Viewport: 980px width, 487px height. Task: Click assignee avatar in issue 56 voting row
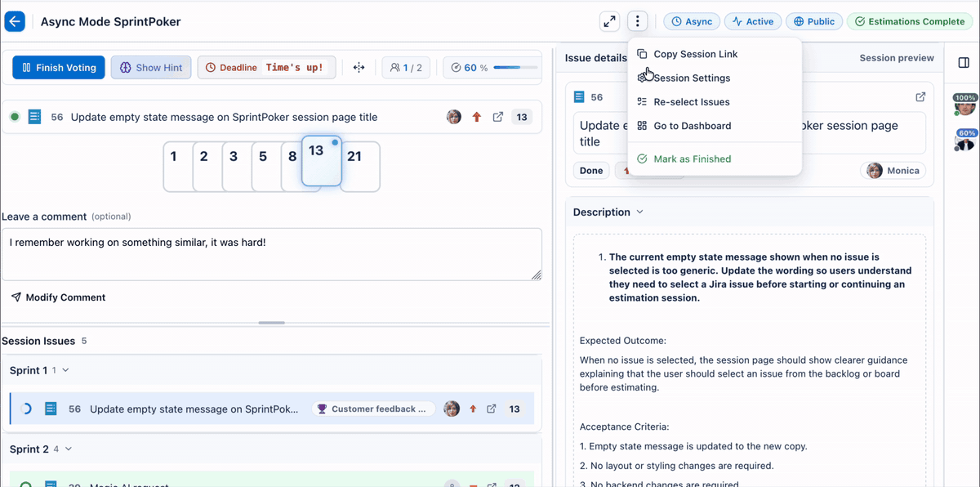(454, 117)
